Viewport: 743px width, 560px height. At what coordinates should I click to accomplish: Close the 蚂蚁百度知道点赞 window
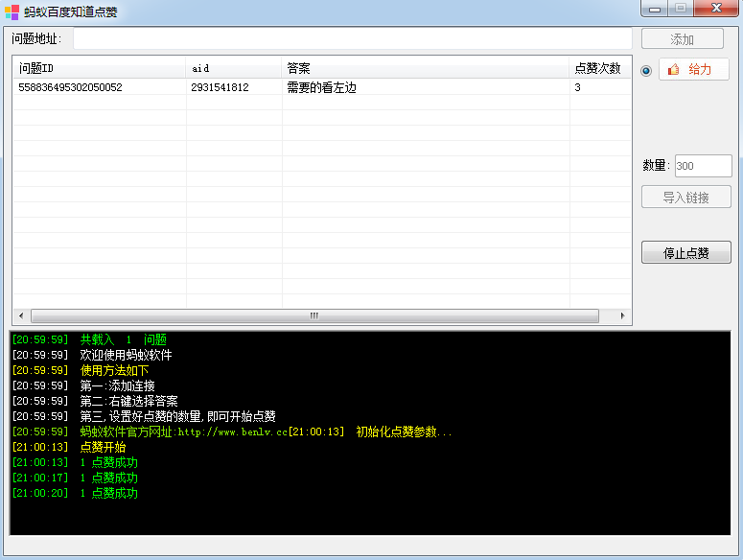[x=716, y=9]
